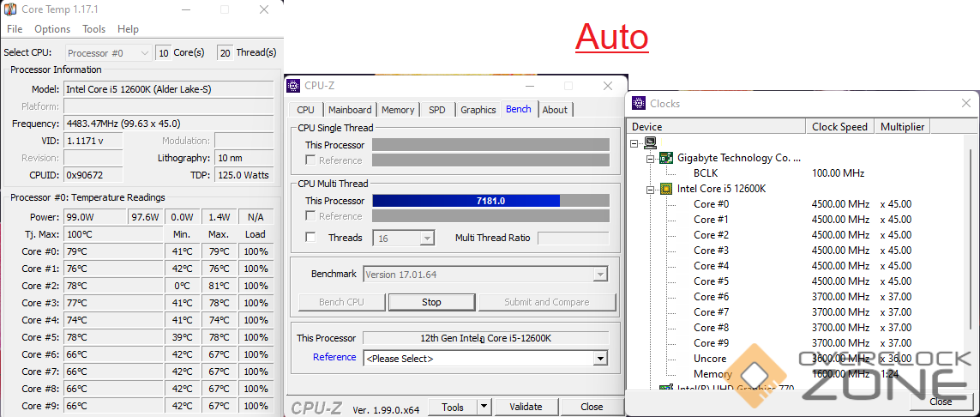
Task: Select Core #9 row in Clocks tree
Action: [x=712, y=342]
